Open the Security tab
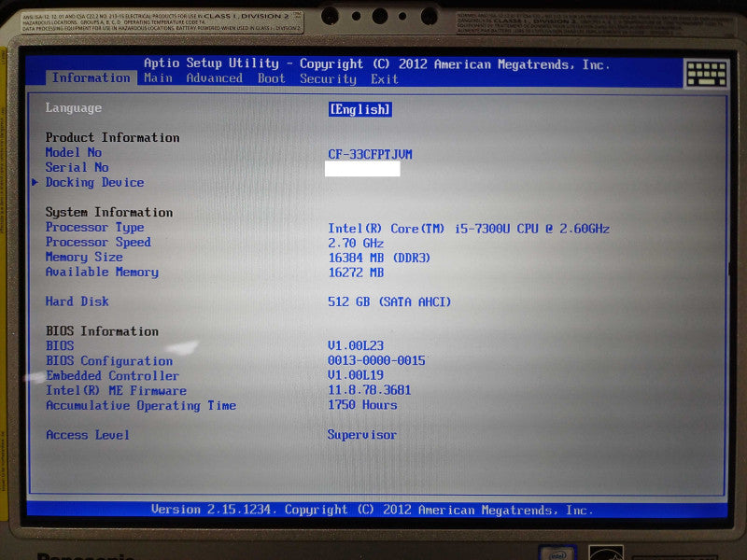 (x=328, y=79)
